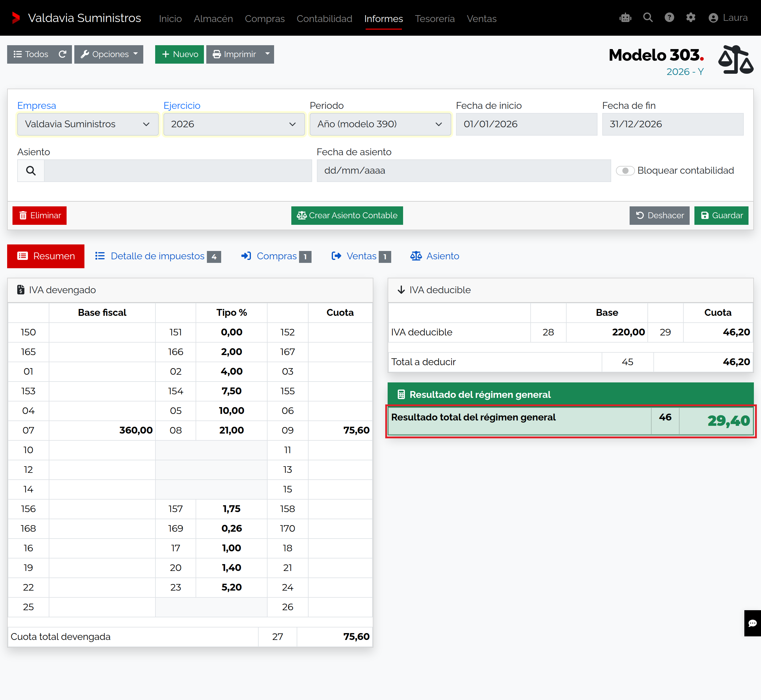The height and width of the screenshot is (700, 761).
Task: Open the chat bubble widget
Action: coord(753,623)
